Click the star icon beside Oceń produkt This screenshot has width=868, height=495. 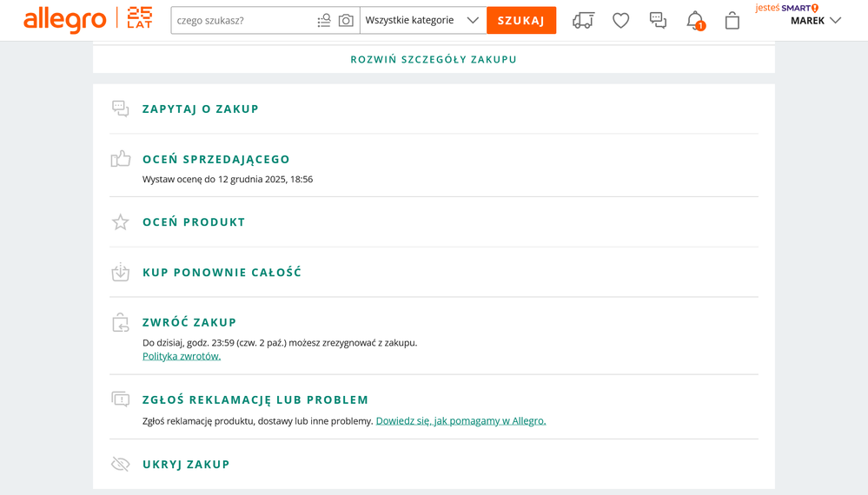pyautogui.click(x=121, y=222)
